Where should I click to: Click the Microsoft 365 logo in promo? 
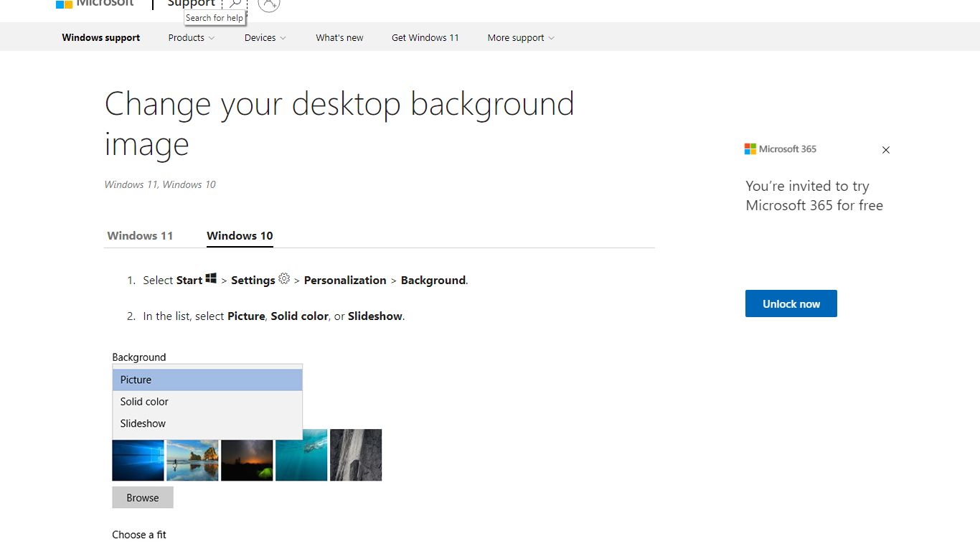781,149
